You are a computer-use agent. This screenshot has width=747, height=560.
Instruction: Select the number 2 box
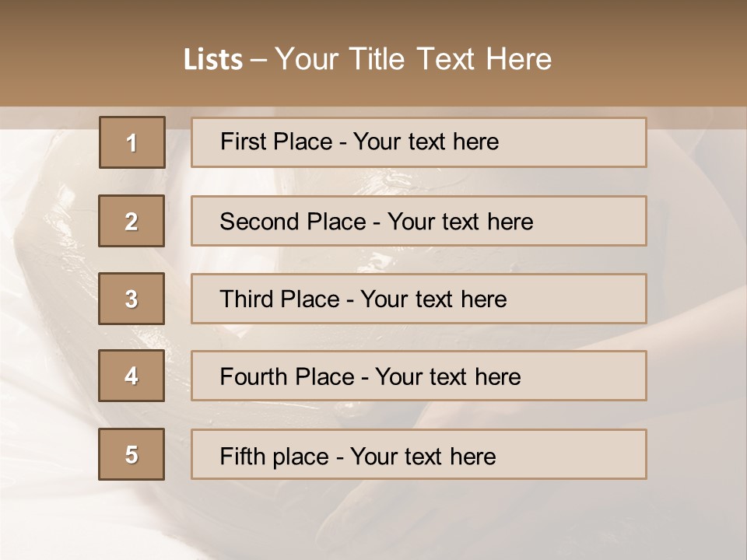point(132,221)
